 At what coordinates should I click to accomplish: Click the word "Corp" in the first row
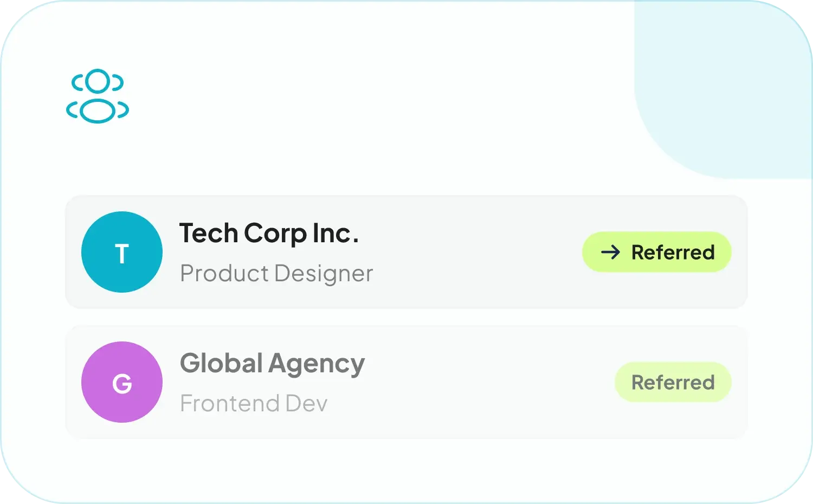click(275, 234)
